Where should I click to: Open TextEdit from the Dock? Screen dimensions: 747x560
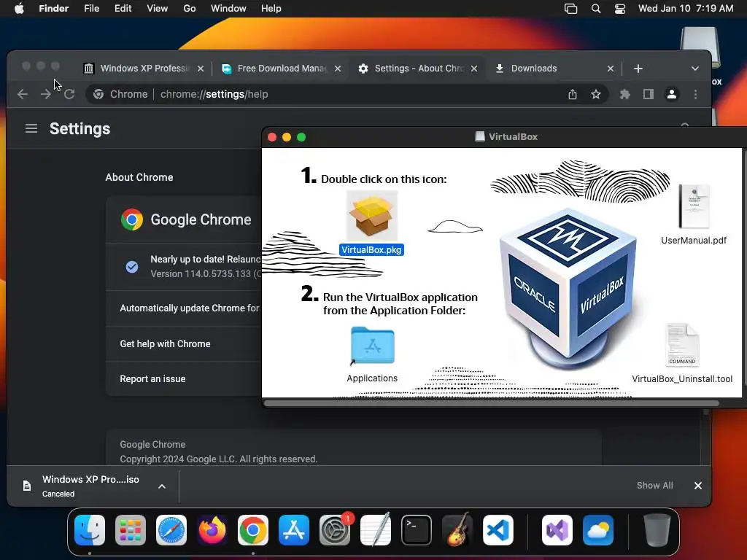pyautogui.click(x=376, y=530)
